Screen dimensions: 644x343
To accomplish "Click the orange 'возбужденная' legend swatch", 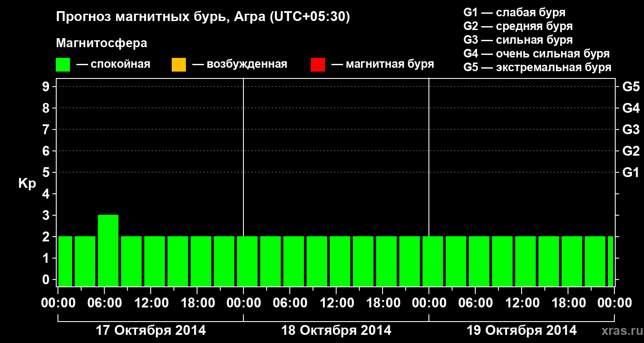I will pyautogui.click(x=179, y=65).
